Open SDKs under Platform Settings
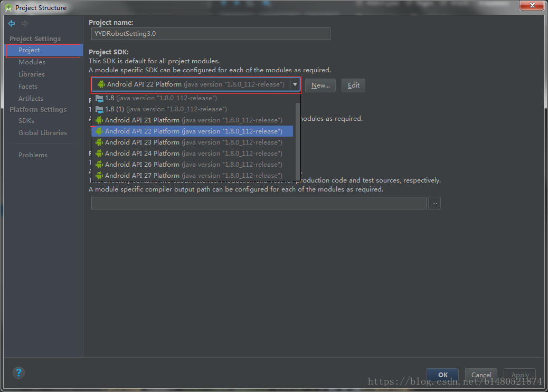This screenshot has height=392, width=548. 26,120
